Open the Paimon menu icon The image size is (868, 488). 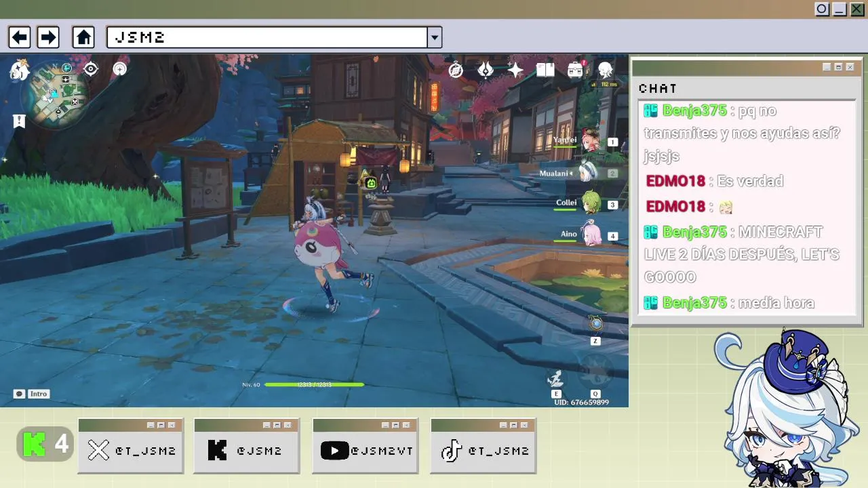(20, 69)
